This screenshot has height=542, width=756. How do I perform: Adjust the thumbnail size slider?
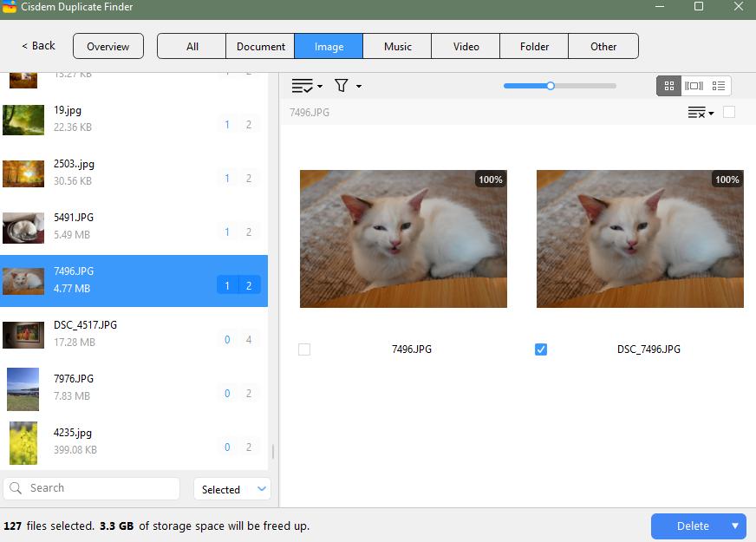(x=550, y=86)
